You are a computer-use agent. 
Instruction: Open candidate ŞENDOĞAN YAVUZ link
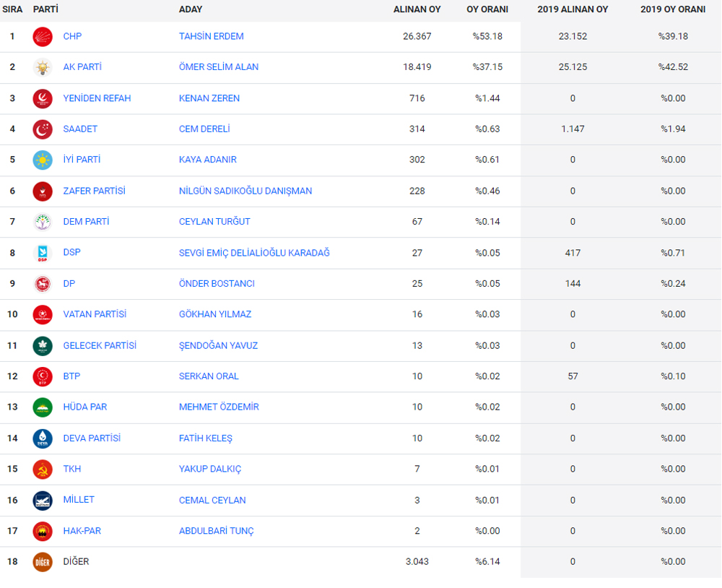click(x=219, y=345)
